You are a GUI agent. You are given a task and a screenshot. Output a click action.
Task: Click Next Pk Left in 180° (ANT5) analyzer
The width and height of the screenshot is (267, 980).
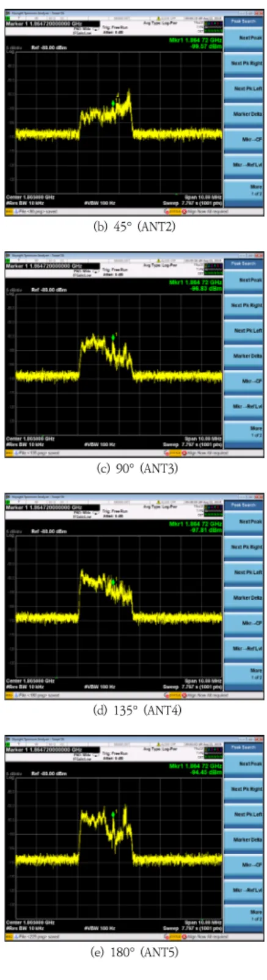pos(244,814)
